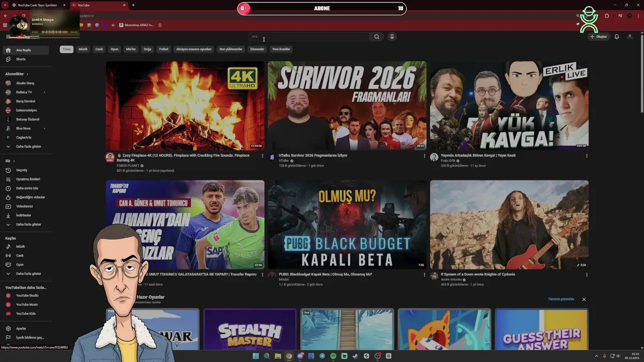Open menu for PUBG Blackbudget Kapalı Beta video
644x362 pixels.
click(x=424, y=275)
